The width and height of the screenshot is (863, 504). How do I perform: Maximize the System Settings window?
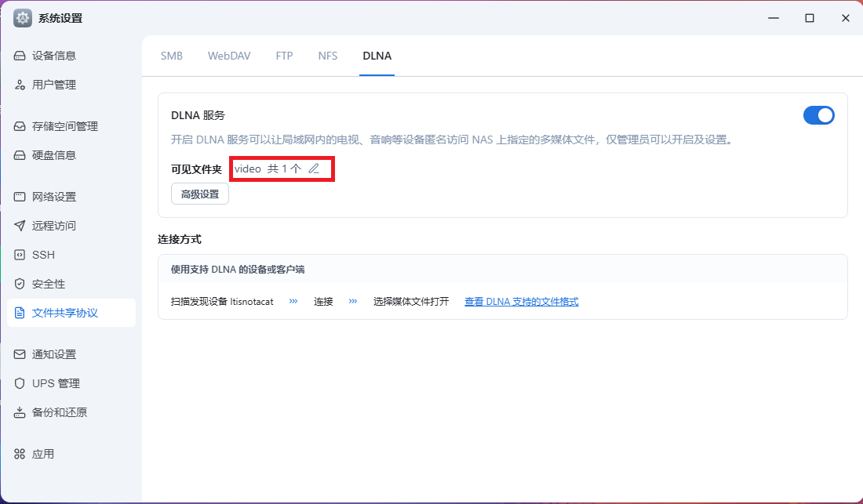[x=810, y=18]
